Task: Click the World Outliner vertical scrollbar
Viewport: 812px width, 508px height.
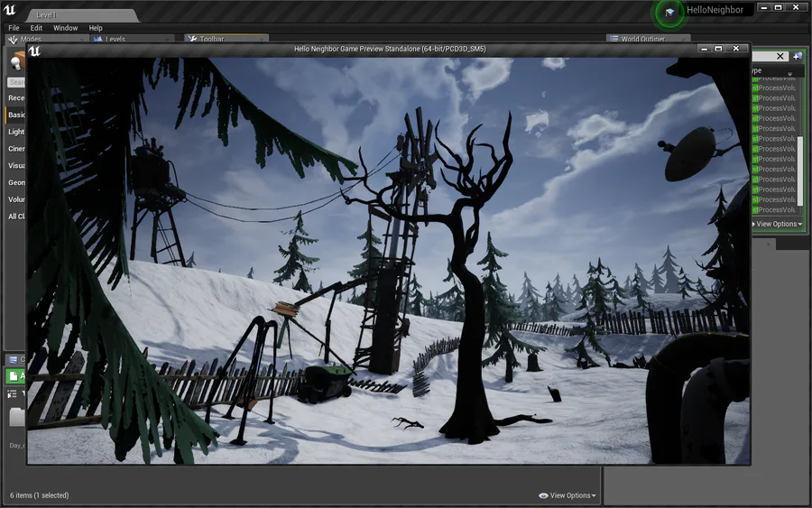Action: pyautogui.click(x=799, y=171)
